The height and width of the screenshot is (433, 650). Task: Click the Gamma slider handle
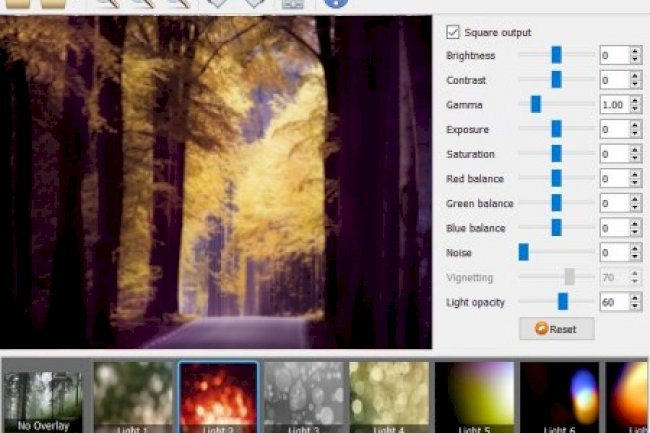[x=536, y=104]
